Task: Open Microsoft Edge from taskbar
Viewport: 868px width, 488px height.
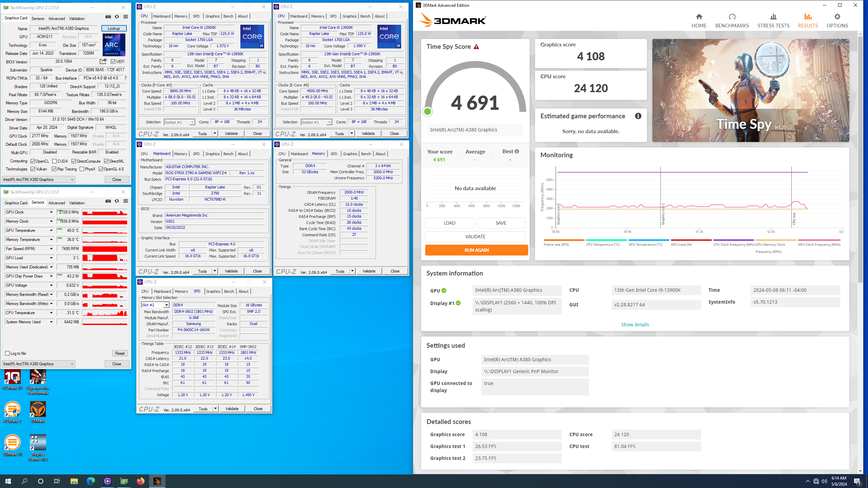Action: pos(91,481)
